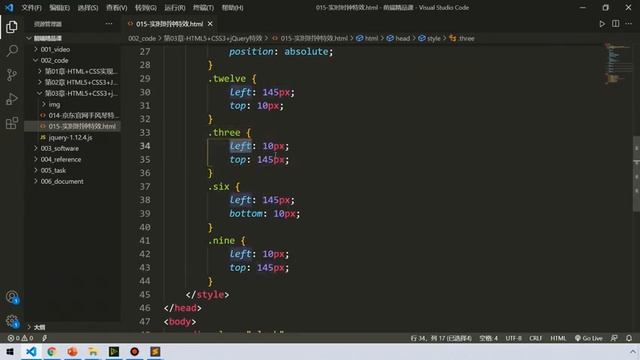Open the Manage gear icon
The width and height of the screenshot is (640, 360).
[12, 321]
